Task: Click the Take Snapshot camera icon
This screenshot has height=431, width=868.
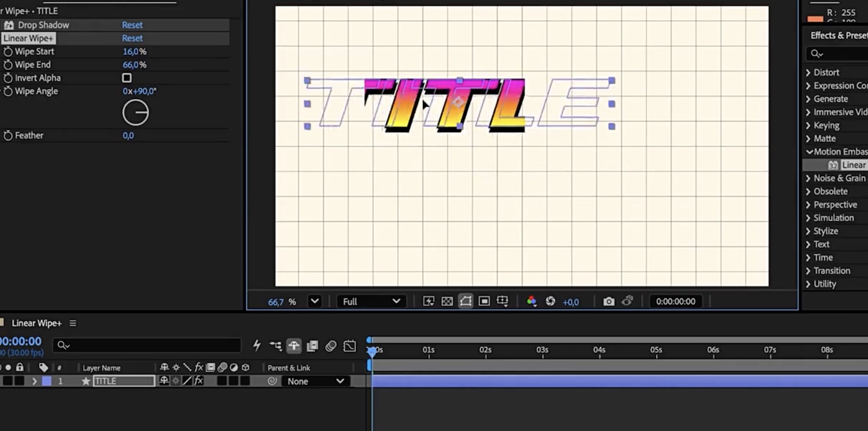Action: [609, 302]
